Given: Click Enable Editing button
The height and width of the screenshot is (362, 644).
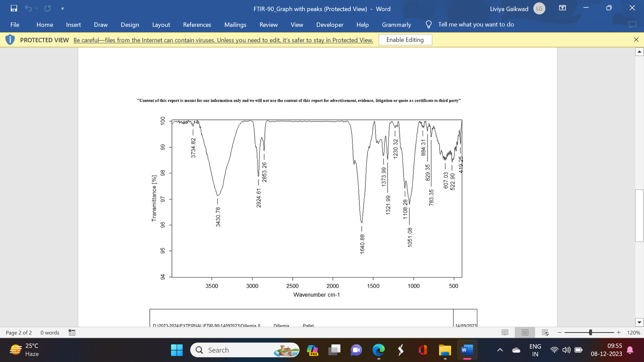Looking at the screenshot, I should click(x=405, y=40).
